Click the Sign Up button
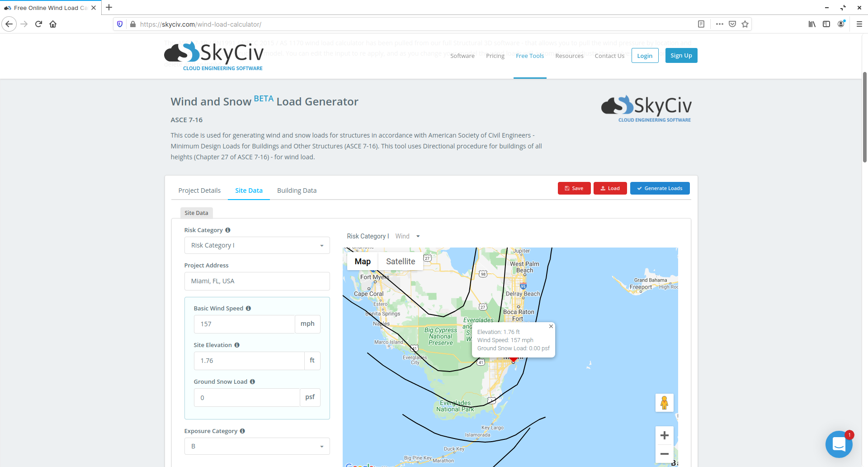Screen dimensions: 868x467 pos(681,55)
